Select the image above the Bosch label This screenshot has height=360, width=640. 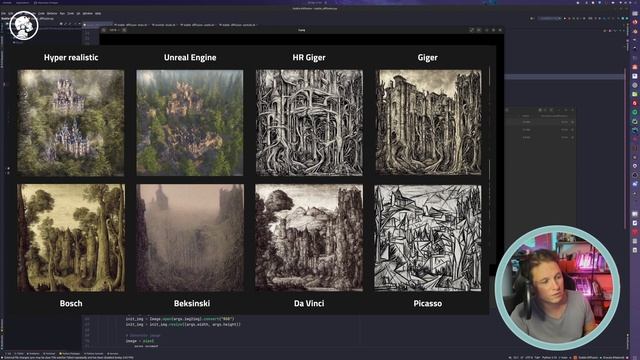[71, 238]
